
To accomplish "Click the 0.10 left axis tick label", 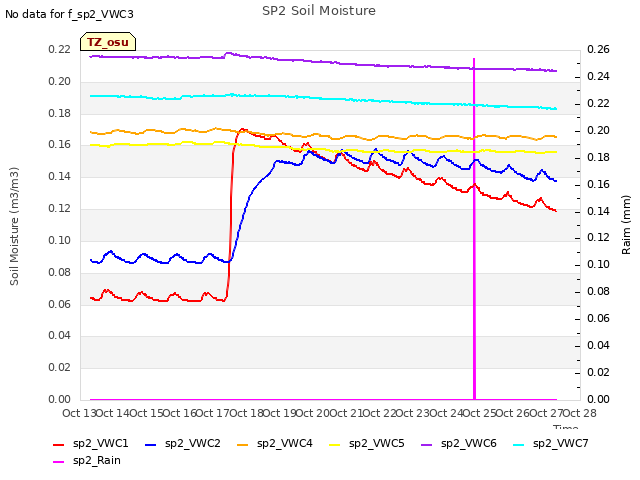I will [x=60, y=240].
